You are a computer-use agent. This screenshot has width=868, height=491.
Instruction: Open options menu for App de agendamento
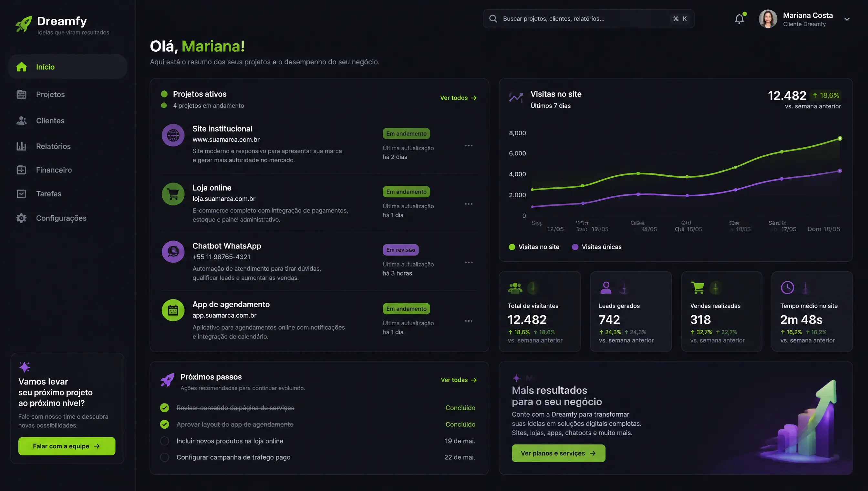click(469, 321)
